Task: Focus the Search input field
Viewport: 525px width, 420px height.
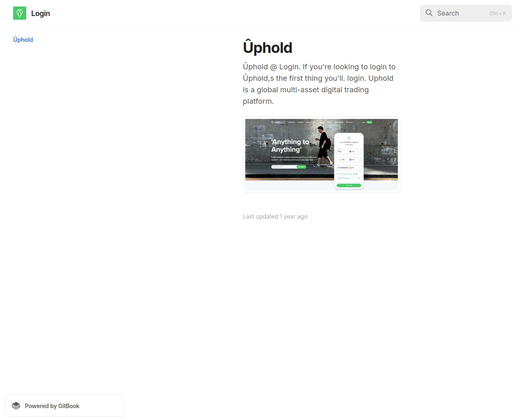Action: coord(466,13)
